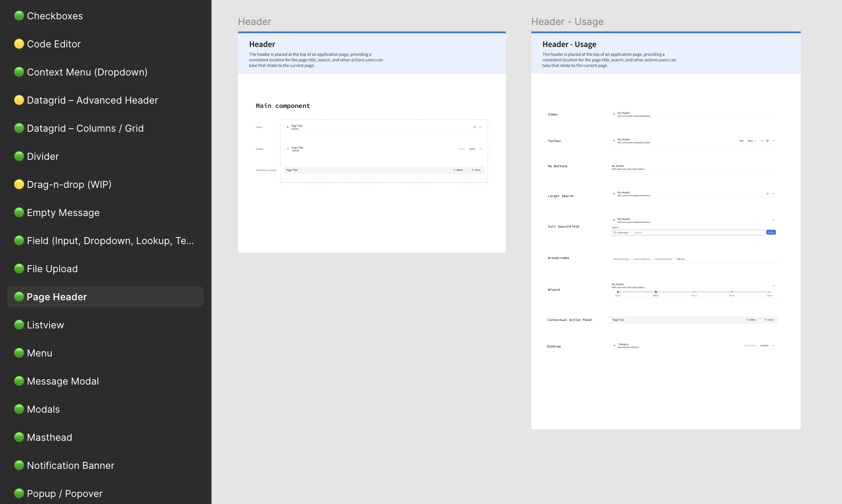842x504 pixels.
Task: Click search icon in Larger Search row
Action: click(x=767, y=194)
